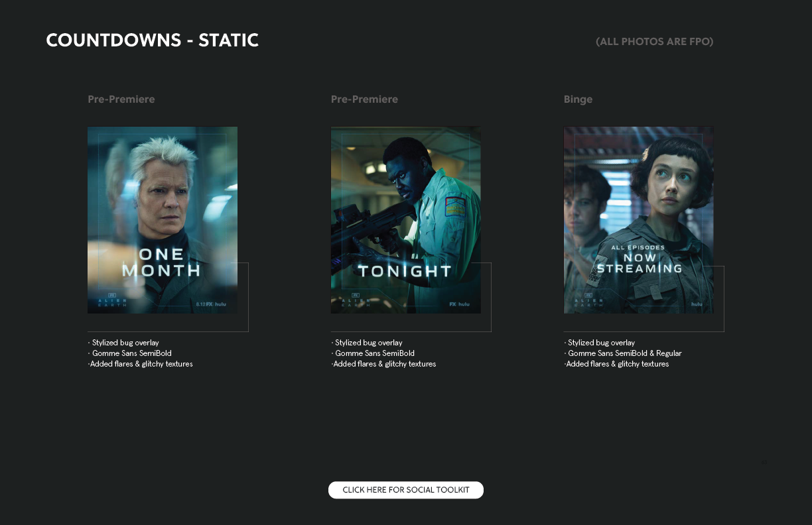
Task: Select the 'COUNTDOWNS - STATIC' heading
Action: pyautogui.click(x=153, y=40)
